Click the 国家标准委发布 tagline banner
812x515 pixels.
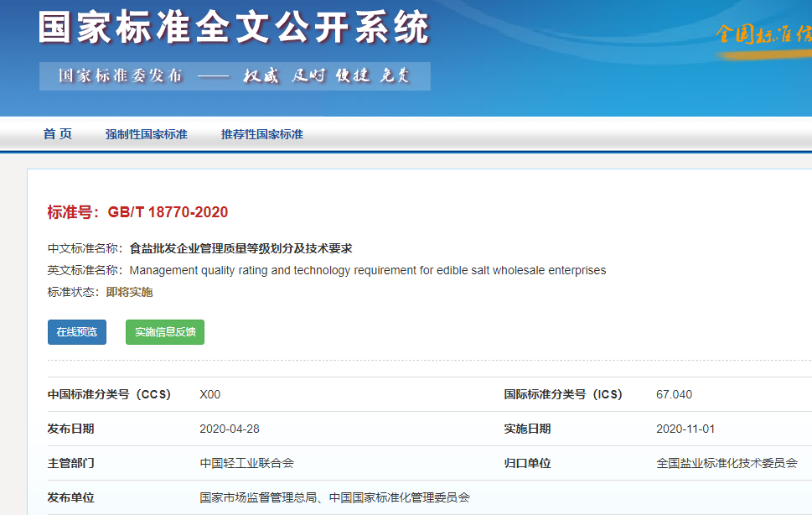pos(235,75)
